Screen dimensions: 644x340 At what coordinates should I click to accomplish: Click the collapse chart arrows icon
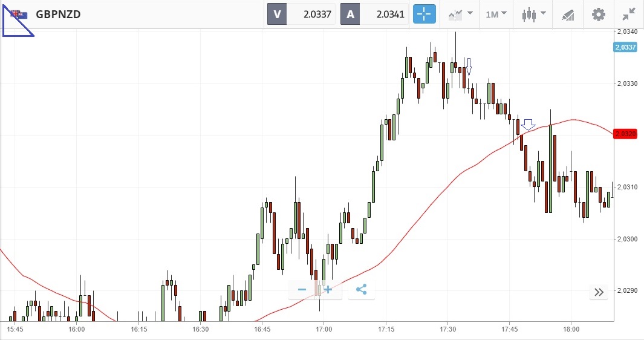tap(629, 14)
